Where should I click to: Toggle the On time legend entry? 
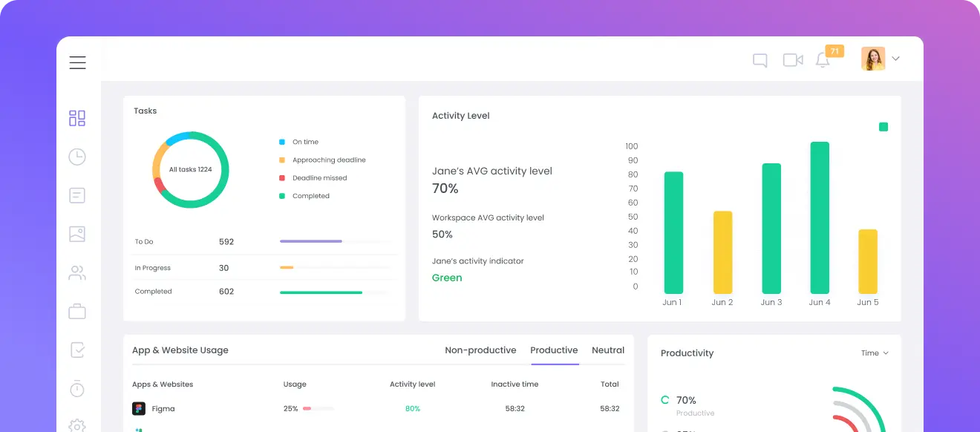point(301,141)
